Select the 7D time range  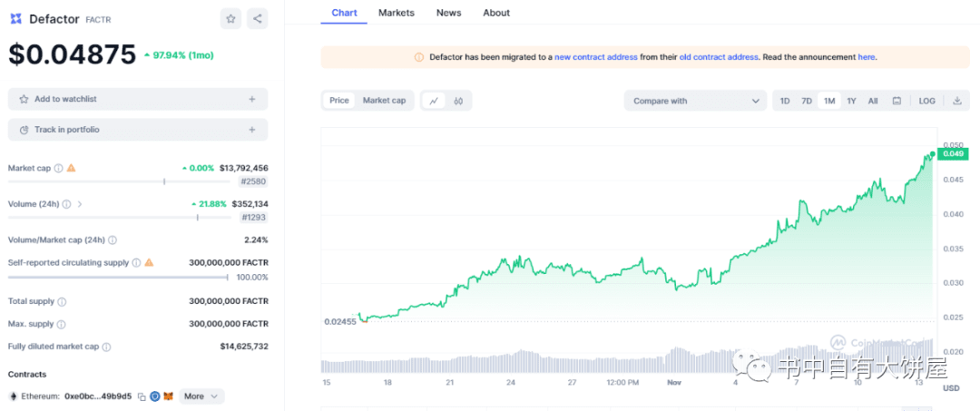(807, 101)
